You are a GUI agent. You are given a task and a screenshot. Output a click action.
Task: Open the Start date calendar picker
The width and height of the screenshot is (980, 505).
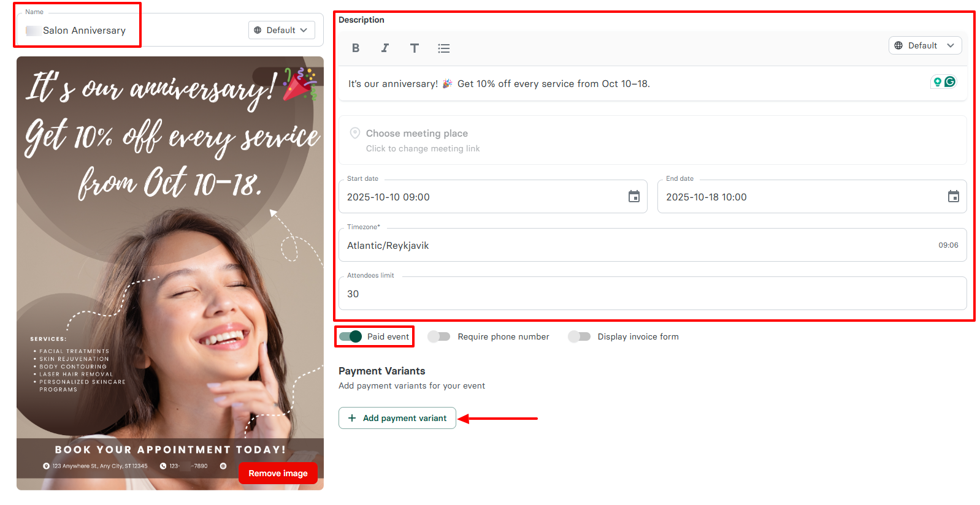pos(634,197)
